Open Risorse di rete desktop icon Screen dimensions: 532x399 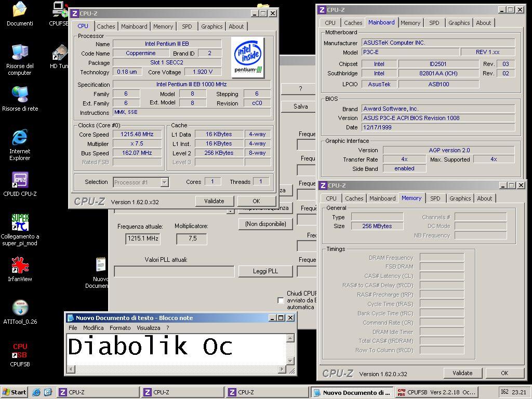click(20, 99)
